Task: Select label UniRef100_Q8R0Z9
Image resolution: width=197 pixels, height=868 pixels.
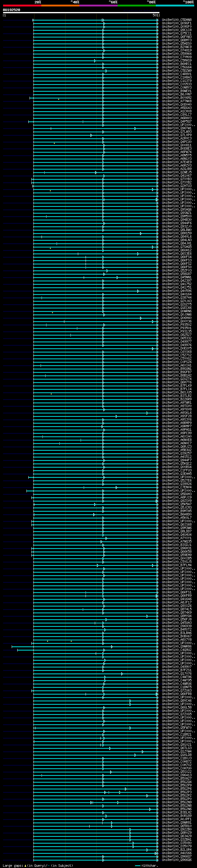Action: [177, 833]
